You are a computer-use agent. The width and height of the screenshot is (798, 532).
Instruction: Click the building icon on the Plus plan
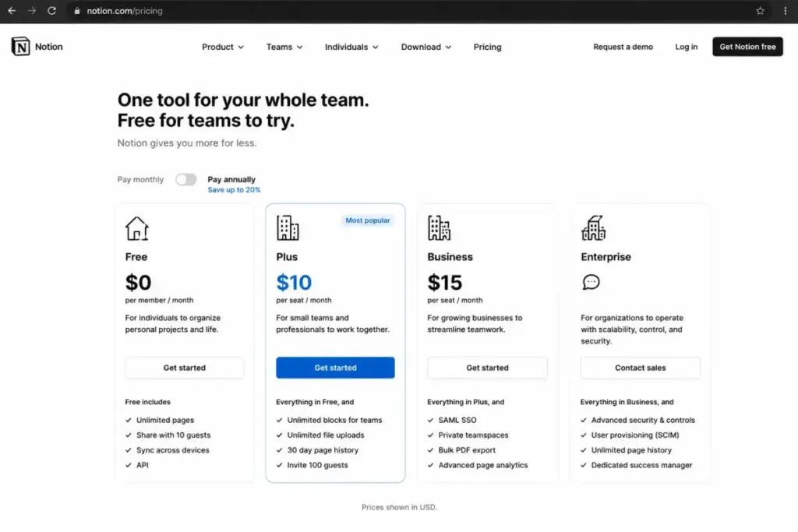[288, 227]
